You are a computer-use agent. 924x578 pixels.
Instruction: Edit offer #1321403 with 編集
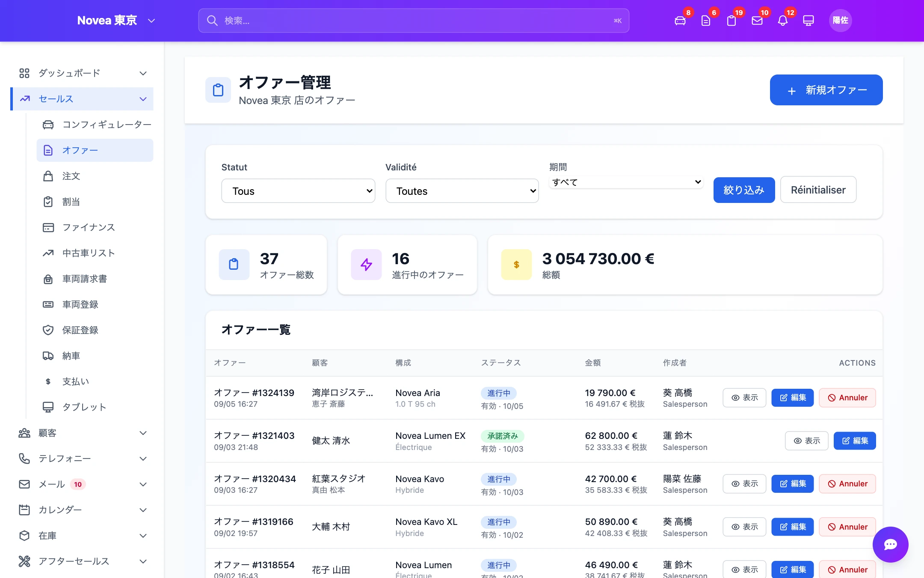click(855, 441)
